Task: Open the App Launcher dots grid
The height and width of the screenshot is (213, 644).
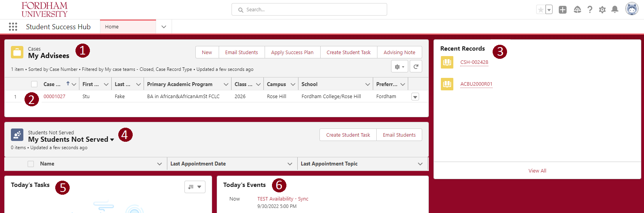Action: (13, 26)
